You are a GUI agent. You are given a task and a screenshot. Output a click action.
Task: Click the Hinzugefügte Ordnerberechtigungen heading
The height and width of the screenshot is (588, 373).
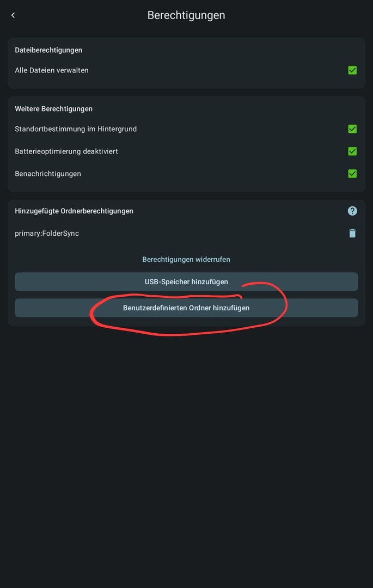[74, 211]
